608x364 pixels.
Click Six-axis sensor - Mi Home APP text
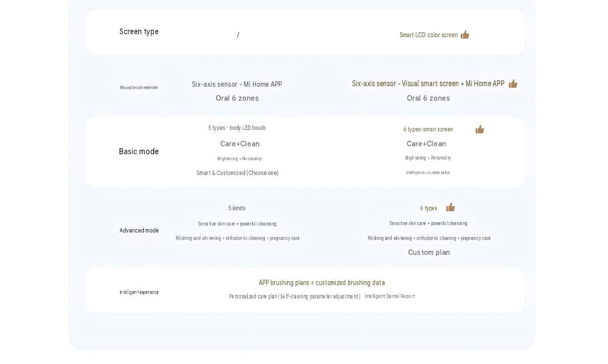tap(237, 84)
